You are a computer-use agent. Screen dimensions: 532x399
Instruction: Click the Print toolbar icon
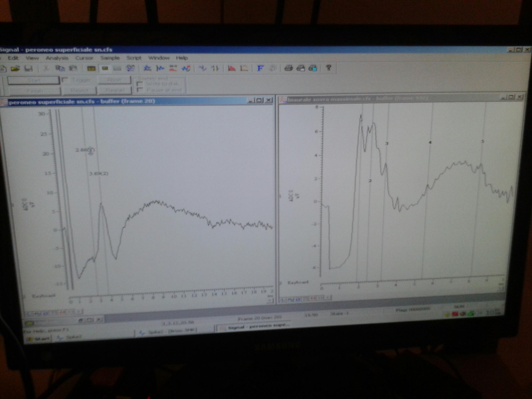(x=288, y=68)
